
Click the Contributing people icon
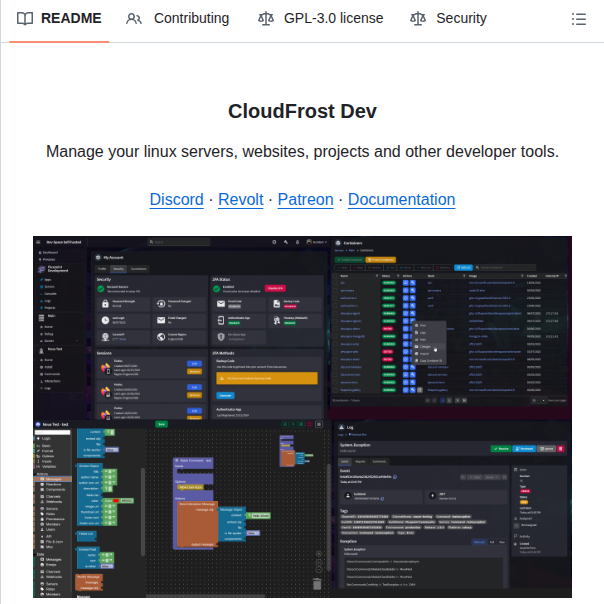[134, 18]
